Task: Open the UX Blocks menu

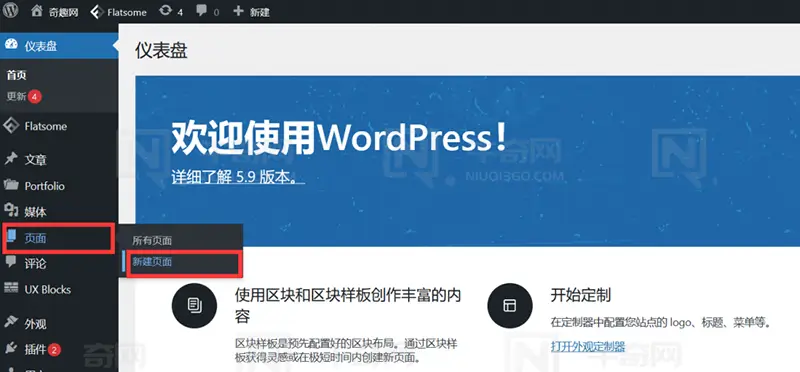Action: coord(59,289)
